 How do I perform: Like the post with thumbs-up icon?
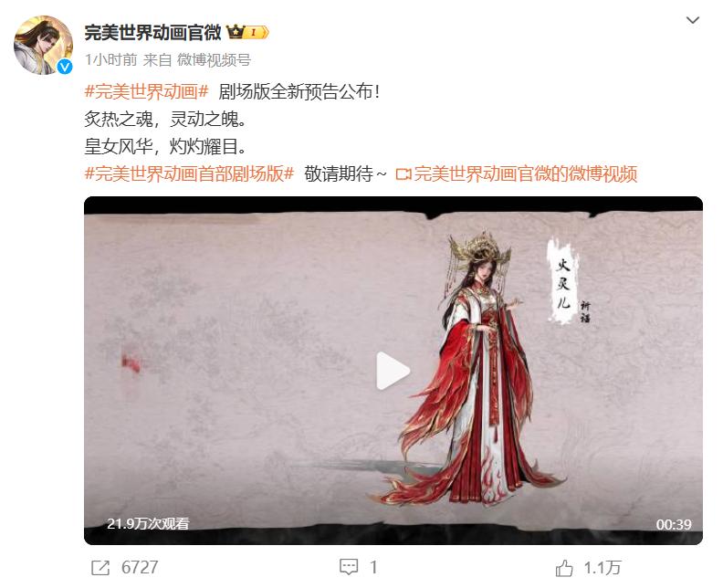564,568
